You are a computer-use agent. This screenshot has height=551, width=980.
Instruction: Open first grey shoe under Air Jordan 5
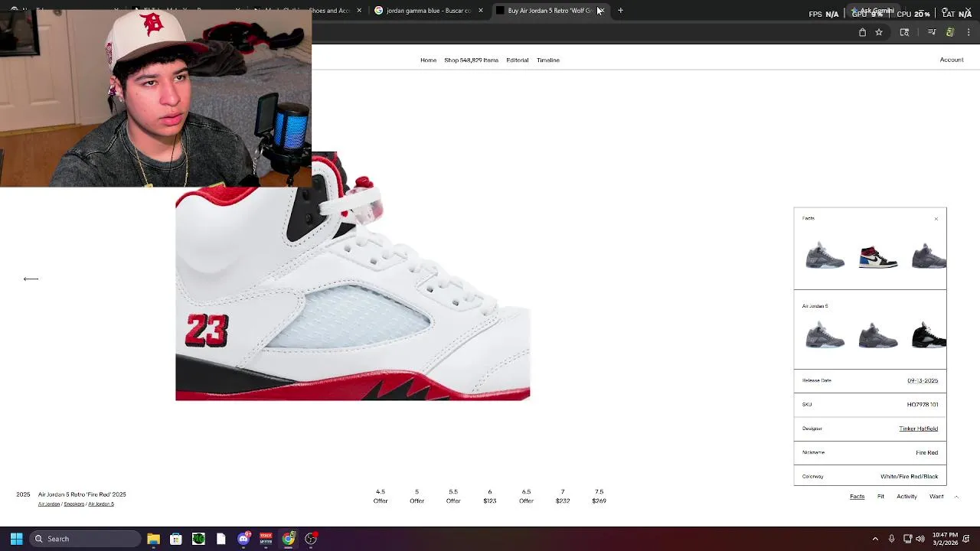(825, 336)
